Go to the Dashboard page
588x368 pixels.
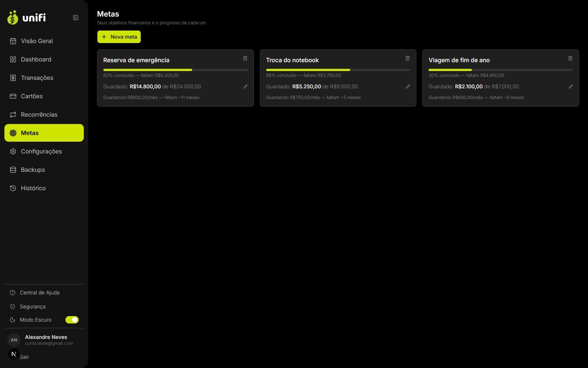point(44,59)
